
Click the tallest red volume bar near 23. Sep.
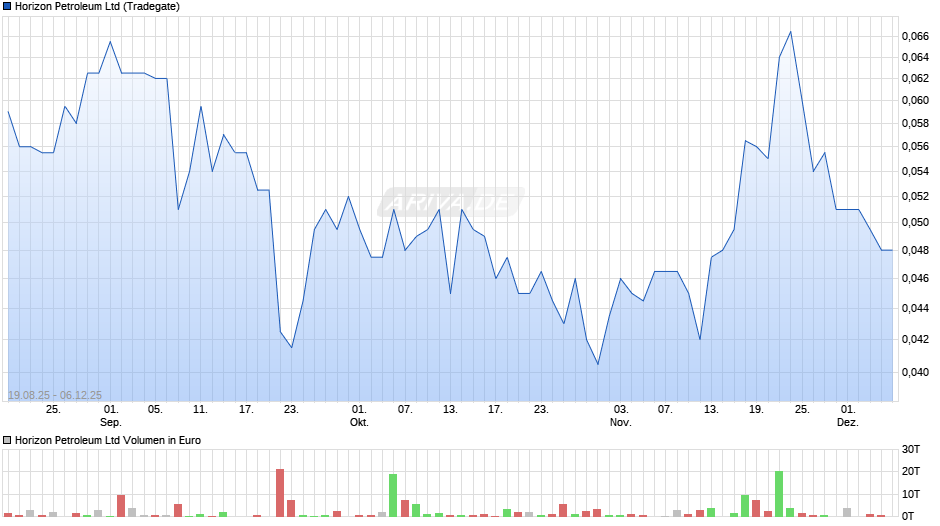click(280, 492)
